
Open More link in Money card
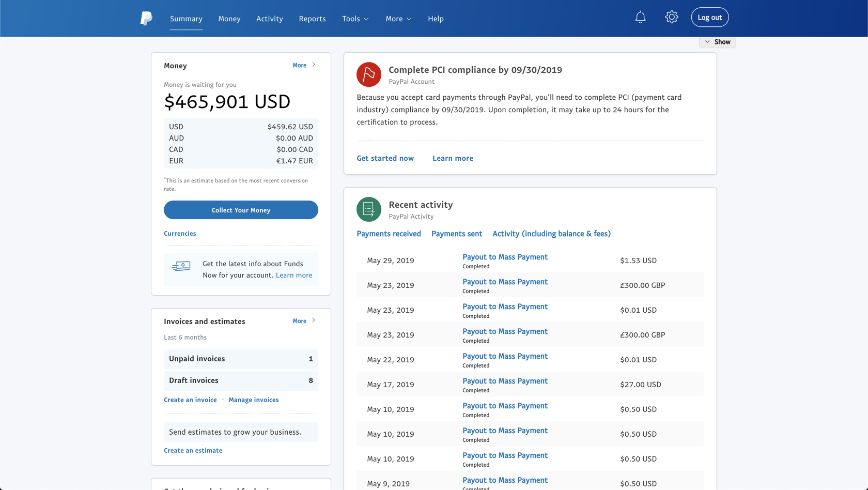[304, 65]
